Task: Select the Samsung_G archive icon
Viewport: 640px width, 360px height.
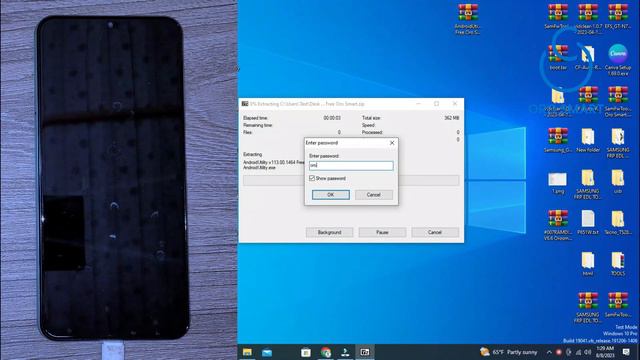Action: 558,140
